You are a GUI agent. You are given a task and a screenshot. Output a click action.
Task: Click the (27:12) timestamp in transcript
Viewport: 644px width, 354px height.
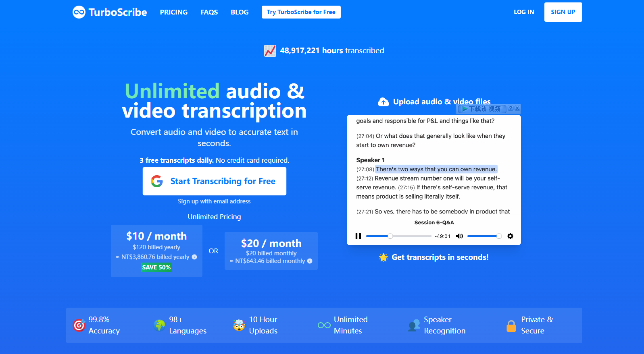click(x=365, y=178)
